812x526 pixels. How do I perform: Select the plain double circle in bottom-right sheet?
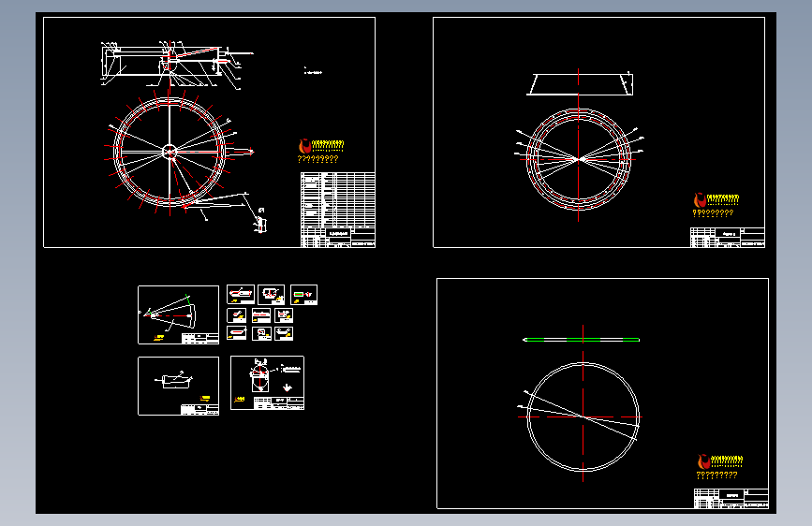pyautogui.click(x=583, y=416)
